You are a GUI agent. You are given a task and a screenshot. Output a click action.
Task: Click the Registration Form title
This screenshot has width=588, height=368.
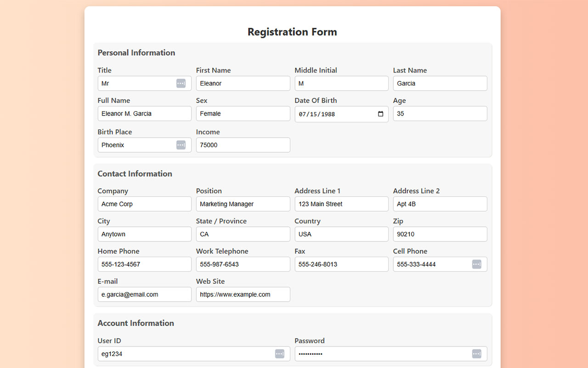tap(292, 32)
